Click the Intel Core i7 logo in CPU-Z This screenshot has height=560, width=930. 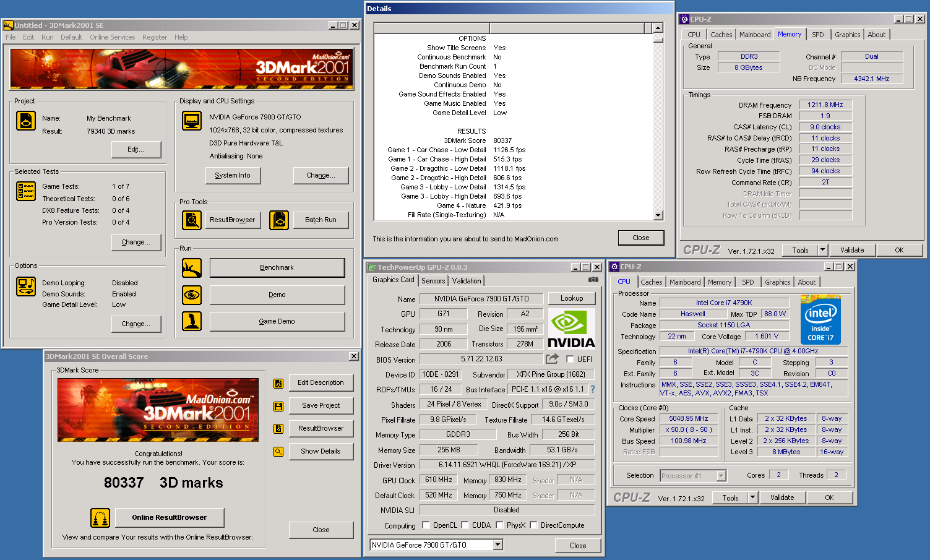pos(820,320)
